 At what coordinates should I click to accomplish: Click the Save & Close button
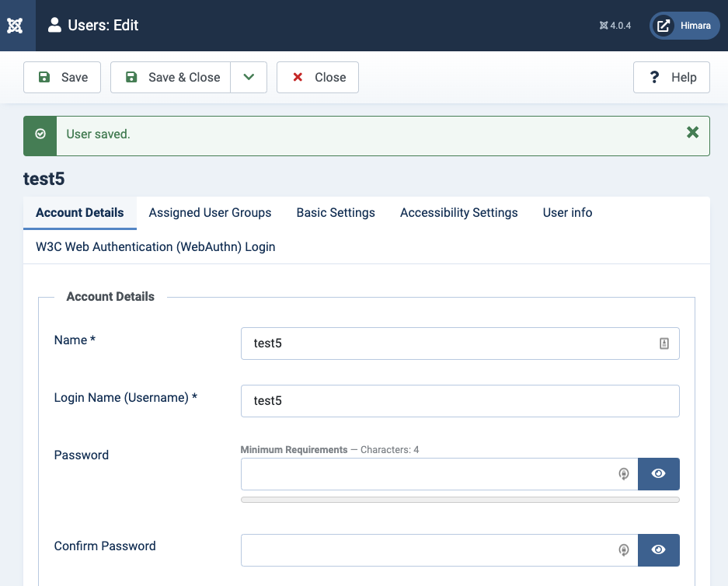[x=171, y=77]
